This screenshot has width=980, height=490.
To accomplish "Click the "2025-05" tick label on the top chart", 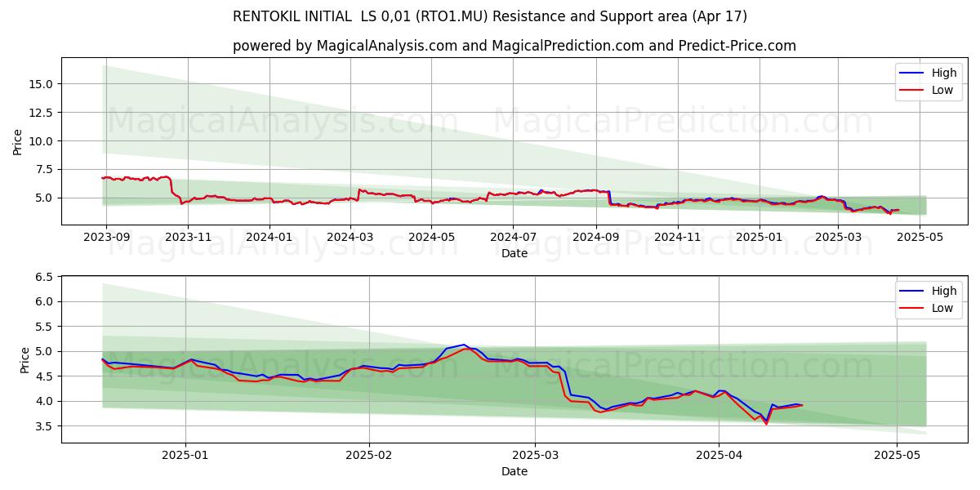I will point(920,237).
